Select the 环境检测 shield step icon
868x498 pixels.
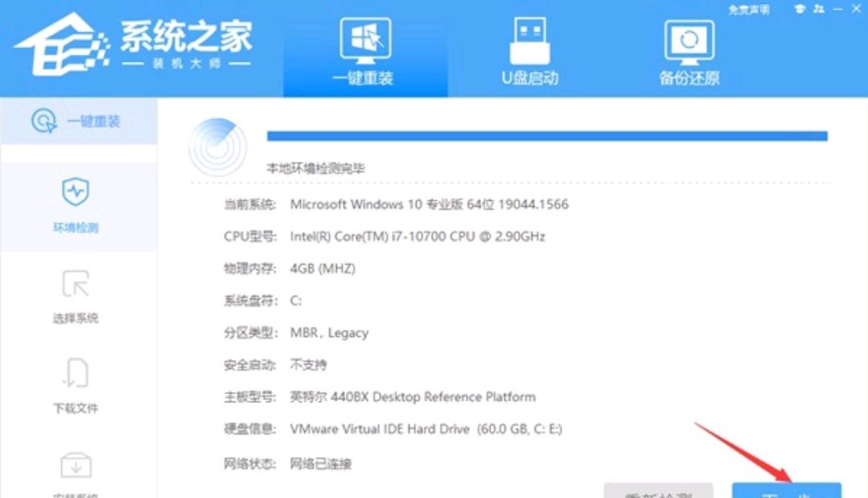(x=76, y=191)
